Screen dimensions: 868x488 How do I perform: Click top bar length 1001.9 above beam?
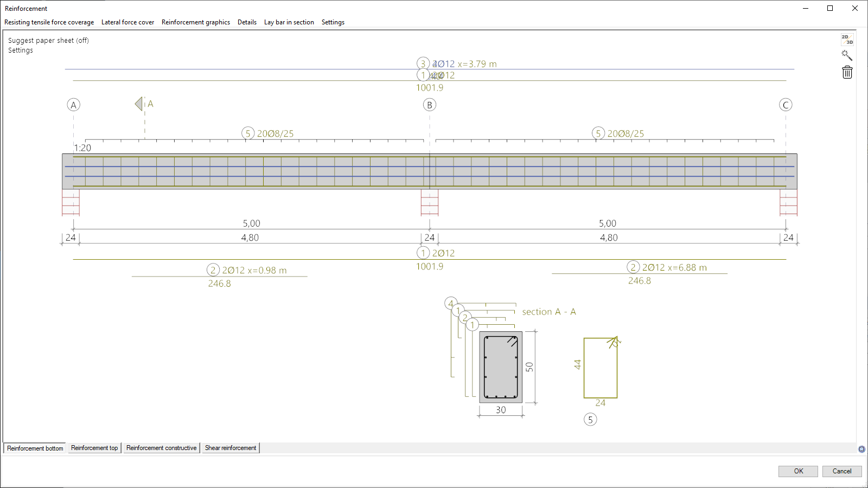[430, 88]
